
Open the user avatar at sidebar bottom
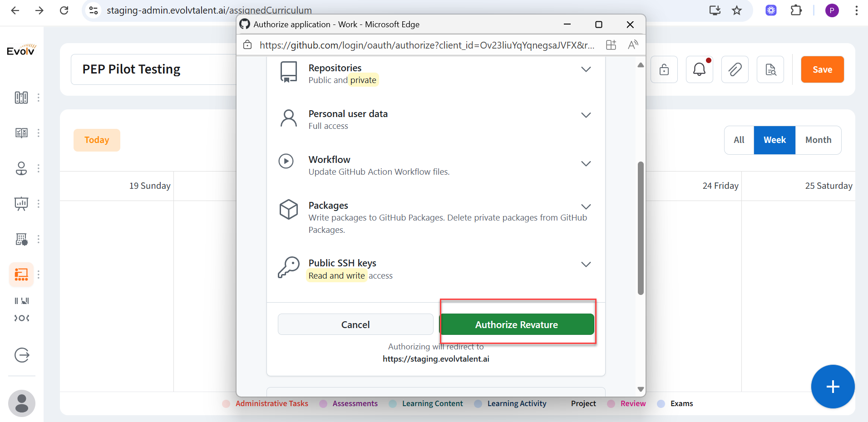pyautogui.click(x=22, y=403)
